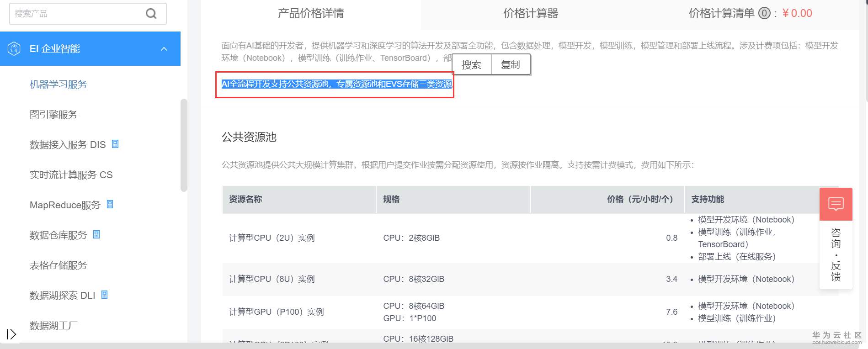Click the 0.8 price value
The height and width of the screenshot is (349, 868).
click(672, 238)
